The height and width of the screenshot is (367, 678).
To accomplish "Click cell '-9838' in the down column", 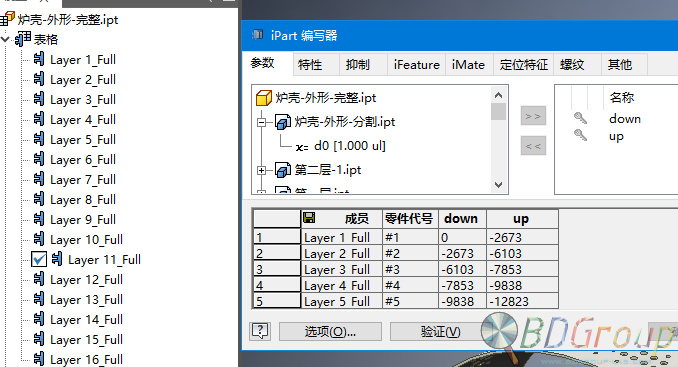I will pyautogui.click(x=462, y=301).
